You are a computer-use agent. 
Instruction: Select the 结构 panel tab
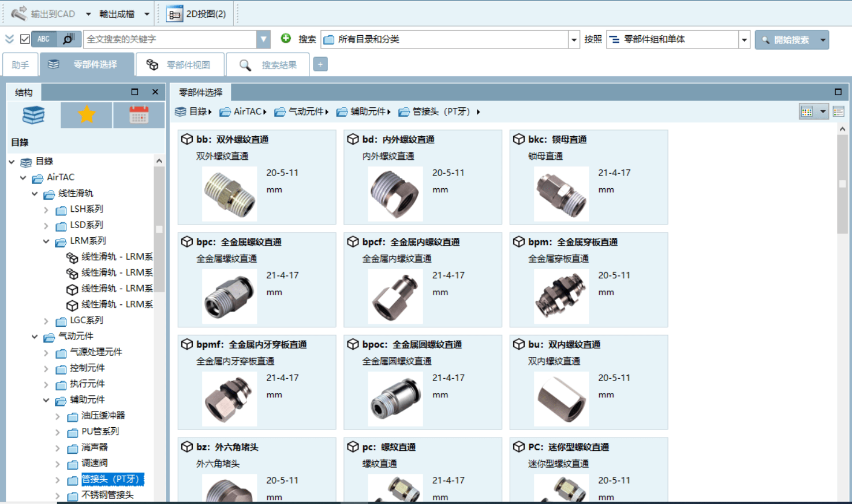click(24, 92)
